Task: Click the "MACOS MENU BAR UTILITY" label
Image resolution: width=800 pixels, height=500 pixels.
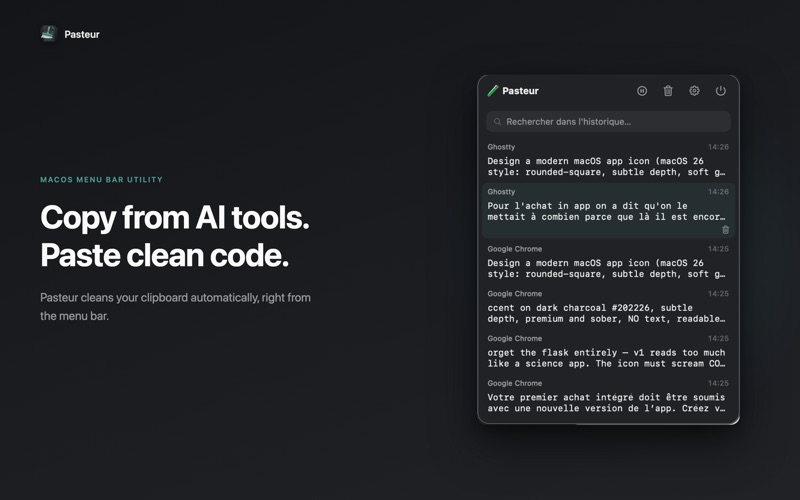Action: 102,180
